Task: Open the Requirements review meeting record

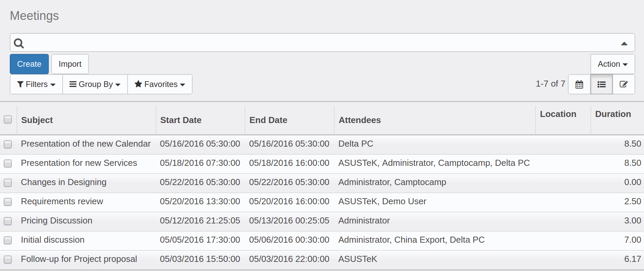Action: point(62,201)
